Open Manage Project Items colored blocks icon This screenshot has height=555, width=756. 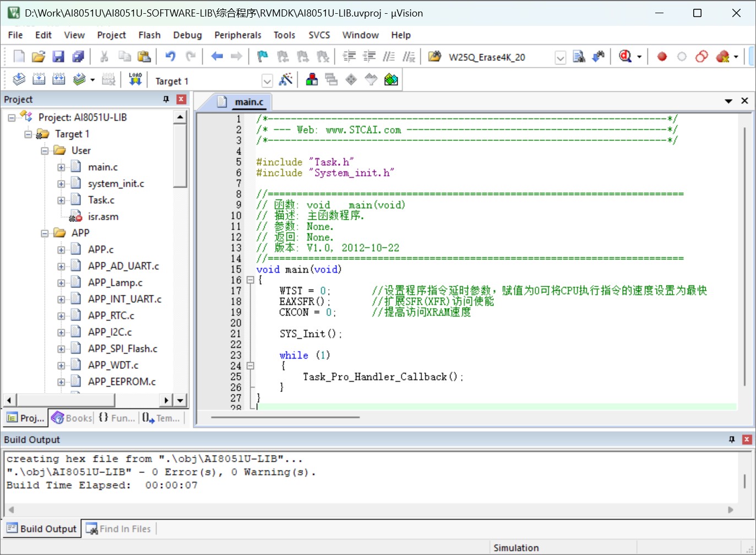tap(312, 80)
